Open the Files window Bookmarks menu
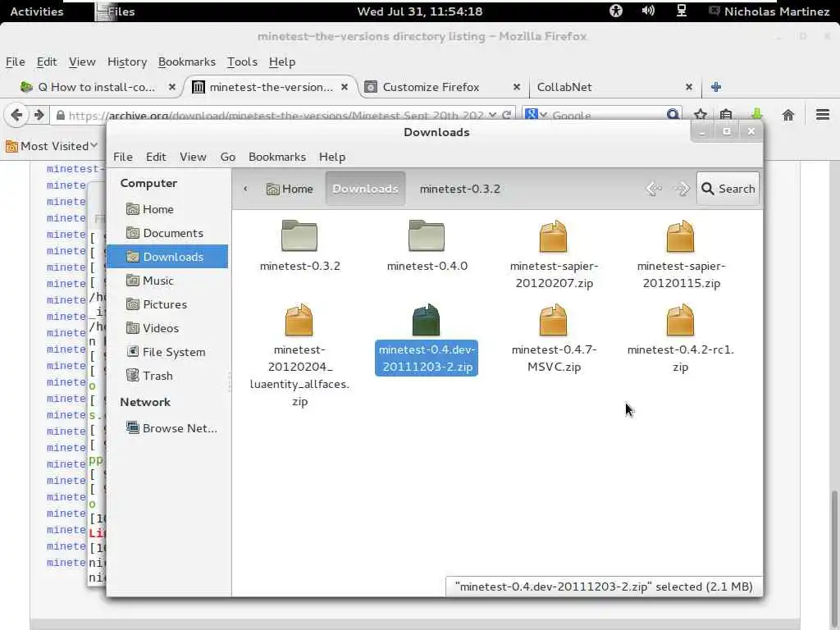840x630 pixels. pos(277,157)
